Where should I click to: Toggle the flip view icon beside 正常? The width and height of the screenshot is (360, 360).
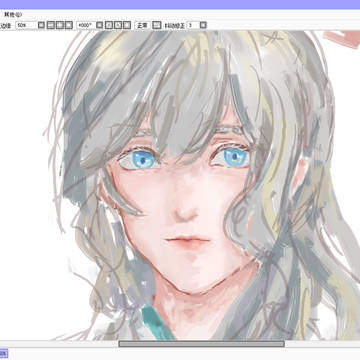(157, 25)
